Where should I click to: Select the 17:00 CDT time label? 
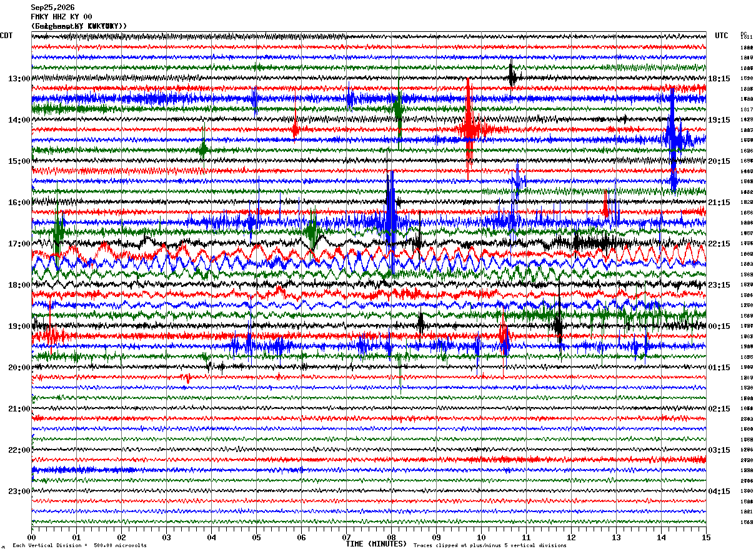[19, 244]
